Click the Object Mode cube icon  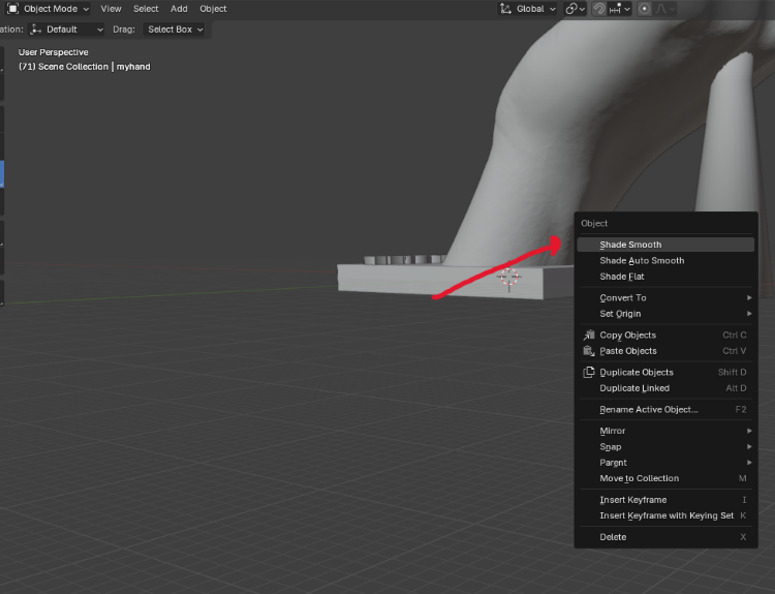[x=13, y=9]
